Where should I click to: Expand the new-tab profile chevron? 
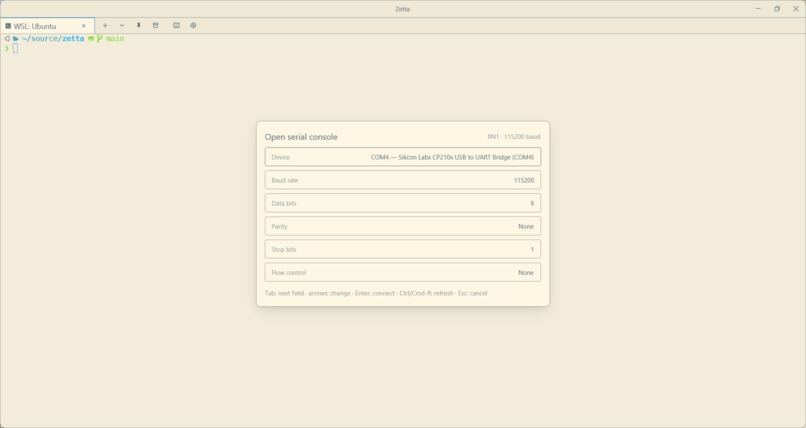point(122,25)
